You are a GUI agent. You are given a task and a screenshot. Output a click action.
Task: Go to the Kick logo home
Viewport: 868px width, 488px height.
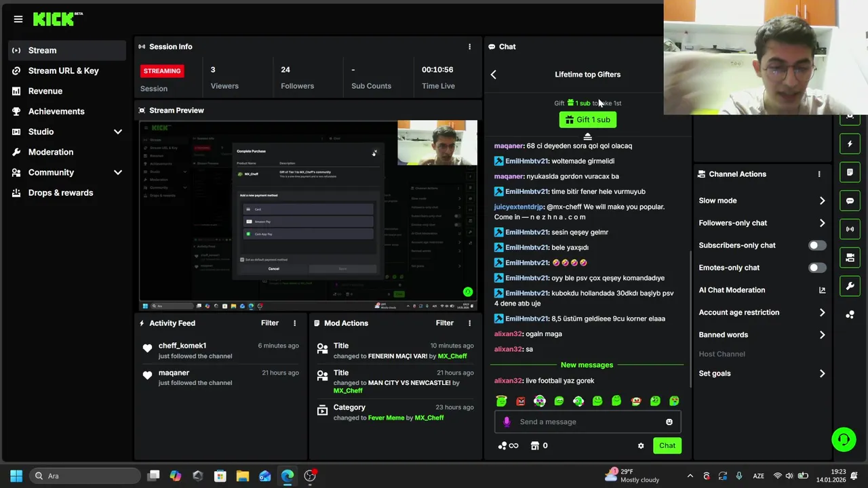pyautogui.click(x=58, y=19)
